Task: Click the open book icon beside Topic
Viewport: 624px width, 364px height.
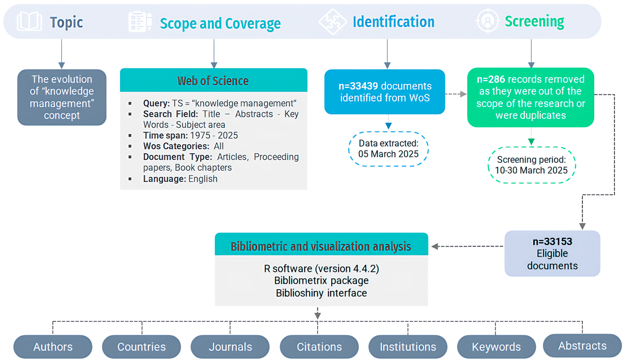Action: click(29, 21)
